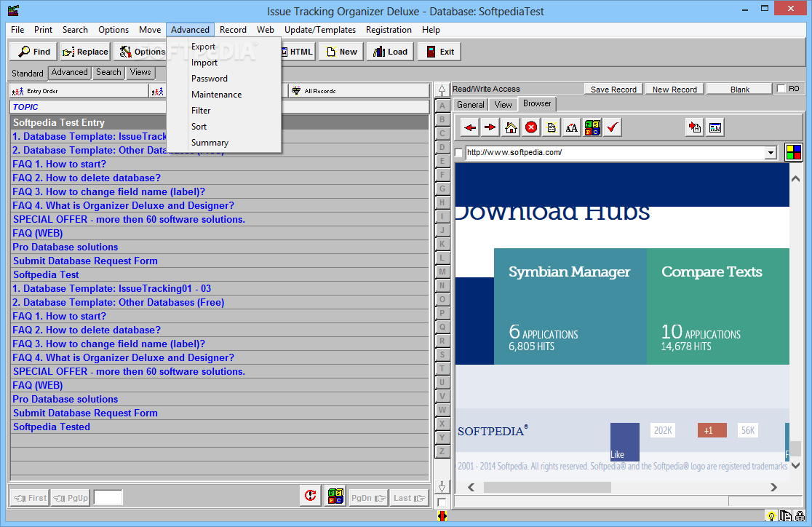Stop loading with the red X icon
Screen dimensions: 812x527
tap(531, 127)
